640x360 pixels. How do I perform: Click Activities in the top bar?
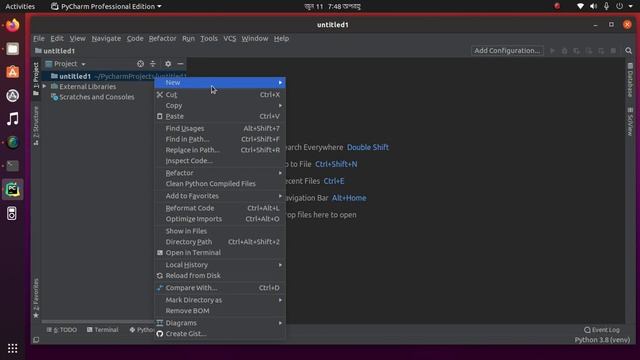coord(20,7)
